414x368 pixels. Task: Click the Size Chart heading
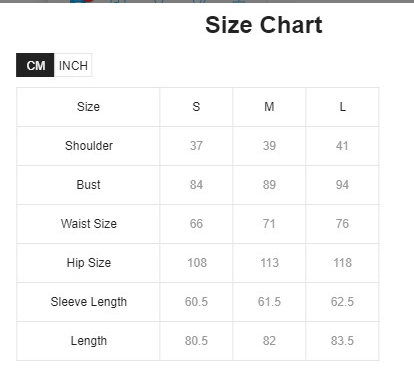click(264, 25)
